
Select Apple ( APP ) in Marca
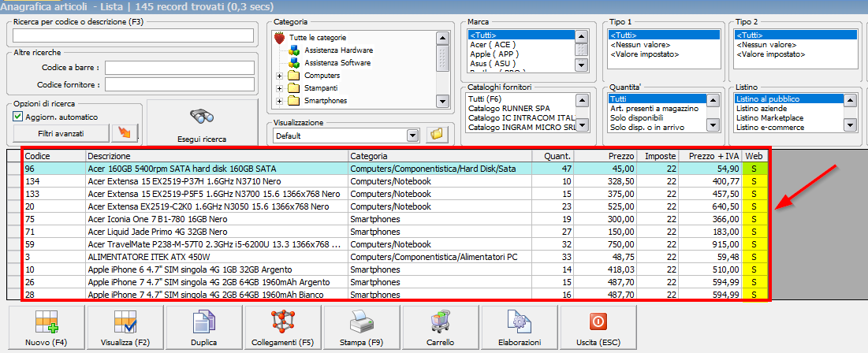(x=496, y=54)
